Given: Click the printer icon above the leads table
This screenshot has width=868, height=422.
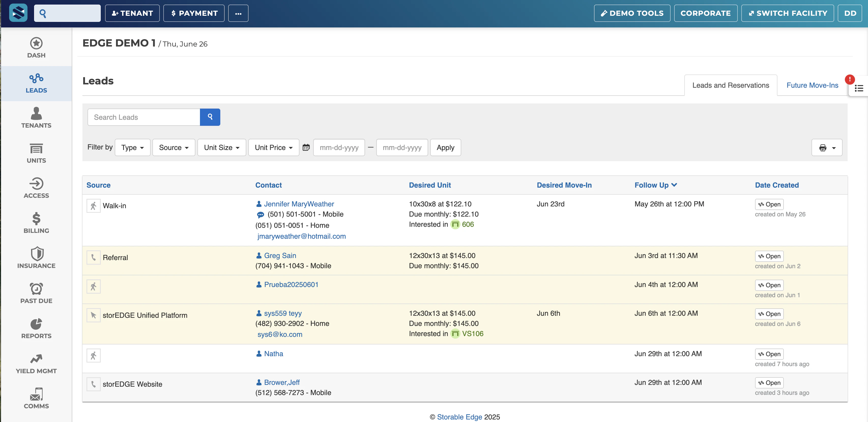Looking at the screenshot, I should coord(823,147).
